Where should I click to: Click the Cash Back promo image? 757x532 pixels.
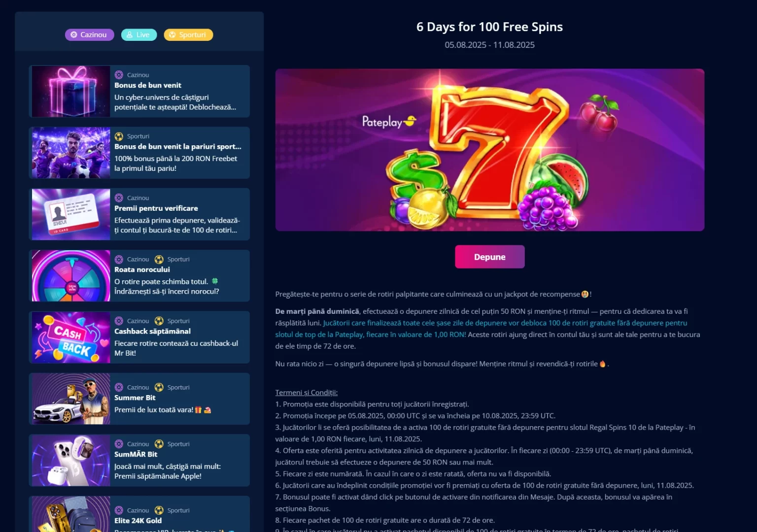point(71,337)
